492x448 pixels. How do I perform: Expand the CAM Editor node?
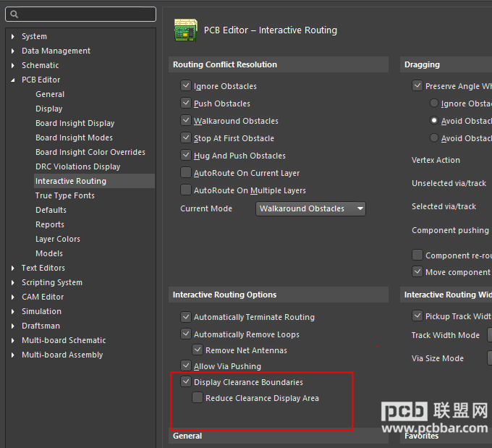tap(12, 297)
